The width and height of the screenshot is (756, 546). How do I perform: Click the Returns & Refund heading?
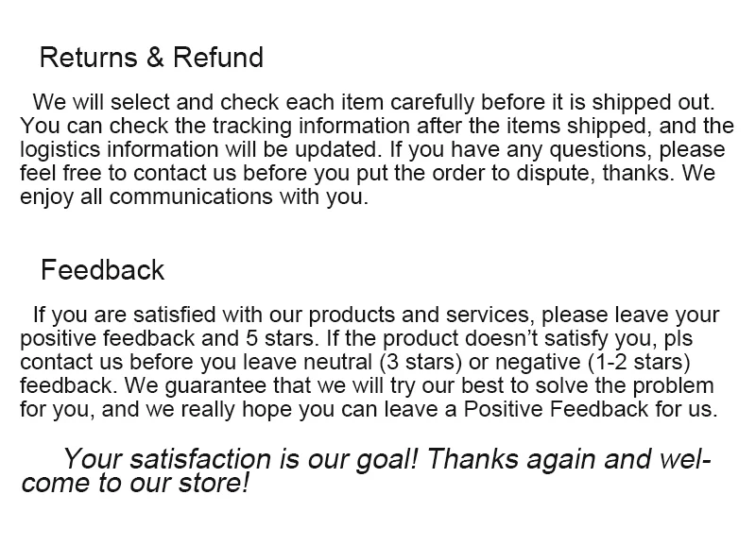click(x=151, y=58)
